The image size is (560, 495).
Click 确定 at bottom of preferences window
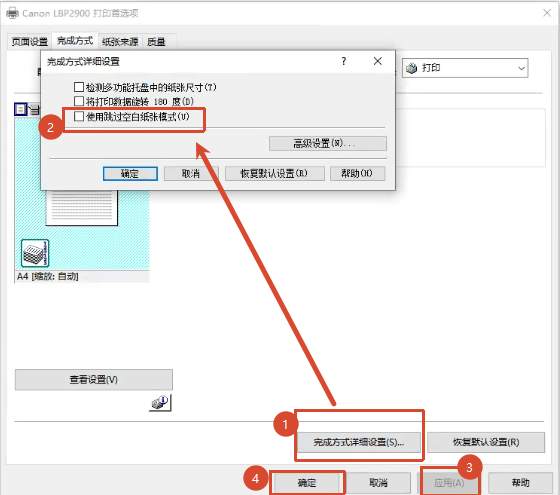[x=307, y=483]
